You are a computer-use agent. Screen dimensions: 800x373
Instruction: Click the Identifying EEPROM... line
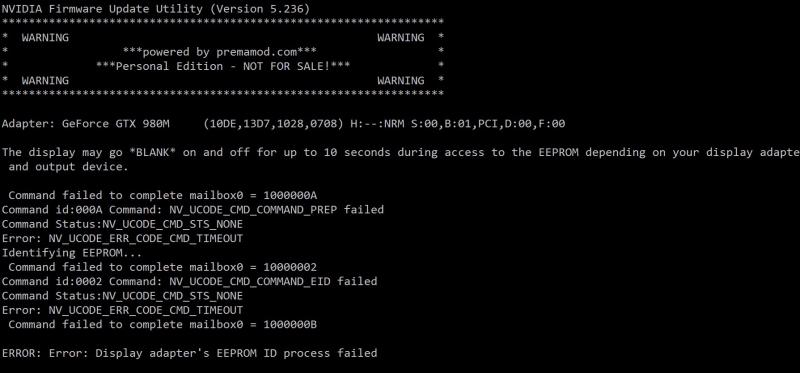pyautogui.click(x=72, y=253)
